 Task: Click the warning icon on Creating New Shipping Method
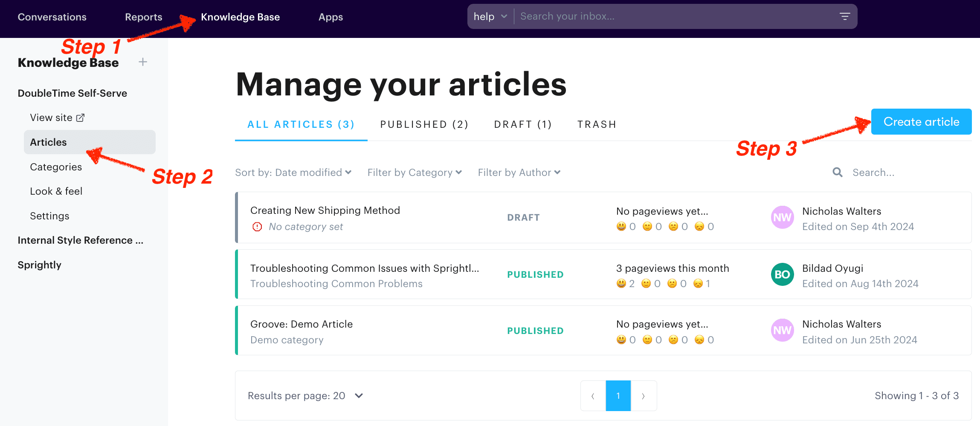(257, 226)
